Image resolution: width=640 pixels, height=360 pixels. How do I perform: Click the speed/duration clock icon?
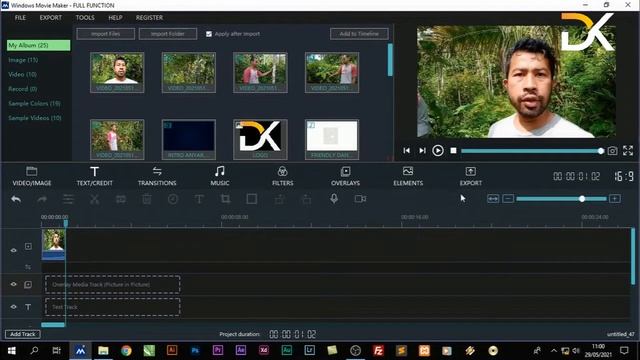[x=173, y=199]
